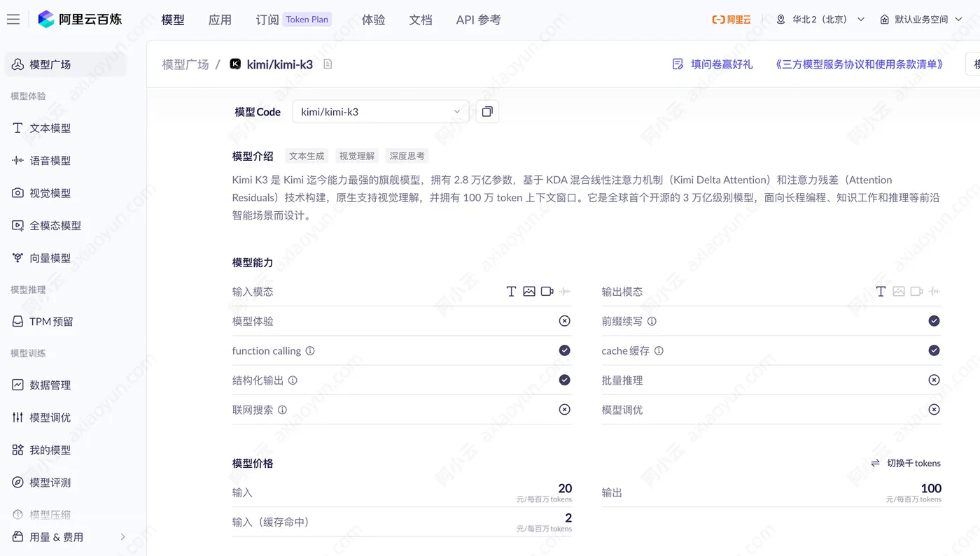Click the Kimi model logo in breadcrumb
This screenshot has width=980, height=556.
click(x=235, y=64)
